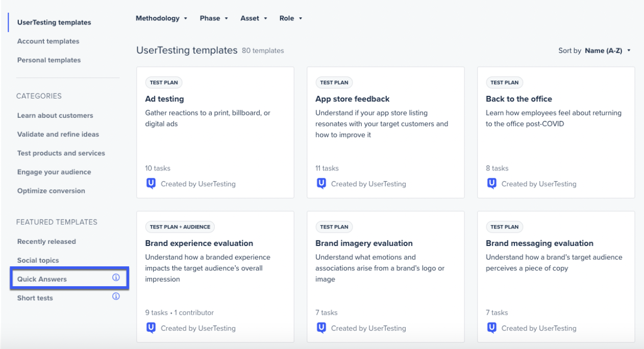
Task: Select the Learn about customers category
Action: pyautogui.click(x=55, y=116)
